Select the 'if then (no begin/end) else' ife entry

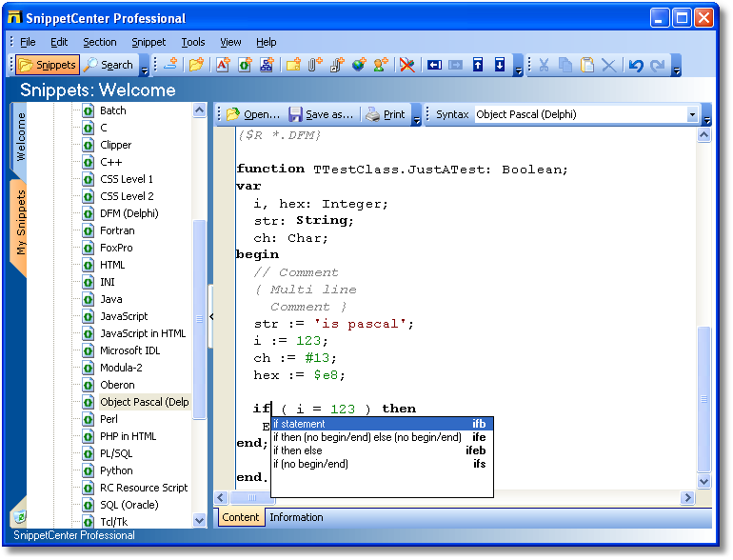(x=381, y=437)
